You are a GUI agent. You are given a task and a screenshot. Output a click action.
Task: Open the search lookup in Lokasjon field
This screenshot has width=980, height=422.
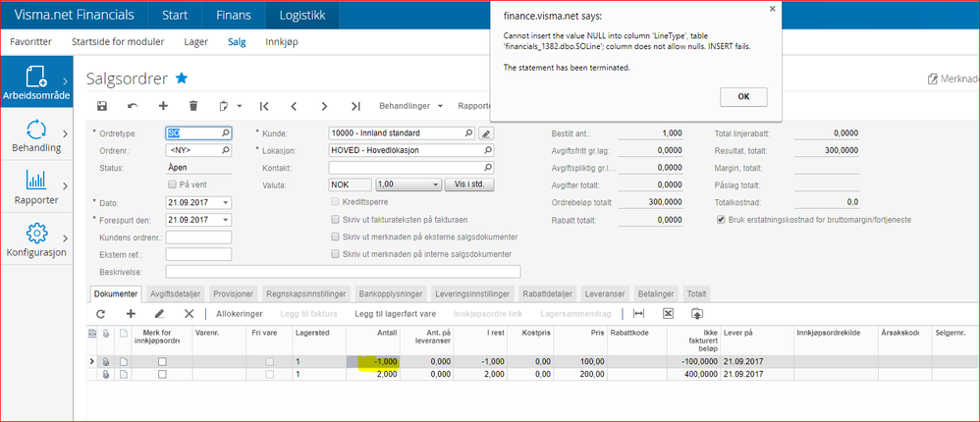click(x=487, y=150)
